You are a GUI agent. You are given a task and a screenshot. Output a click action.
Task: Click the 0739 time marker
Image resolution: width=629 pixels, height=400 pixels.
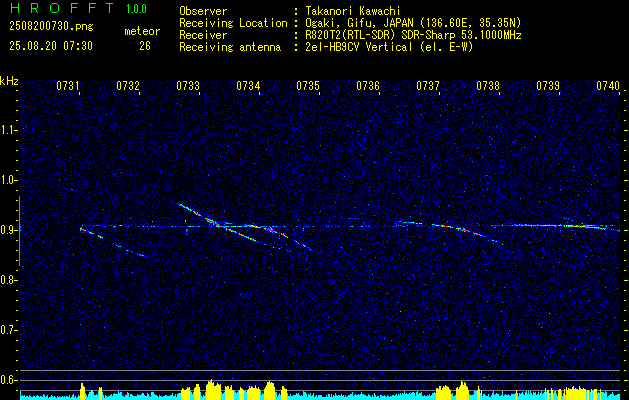pos(548,86)
